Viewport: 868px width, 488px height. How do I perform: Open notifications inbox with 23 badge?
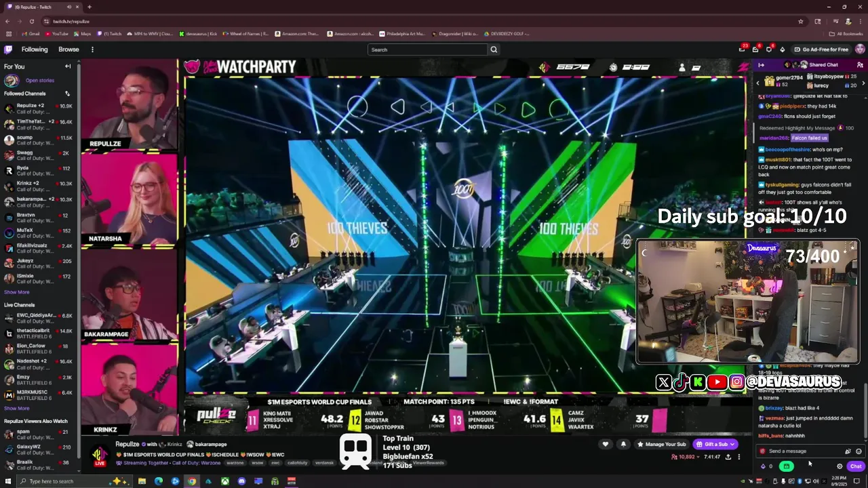(742, 49)
